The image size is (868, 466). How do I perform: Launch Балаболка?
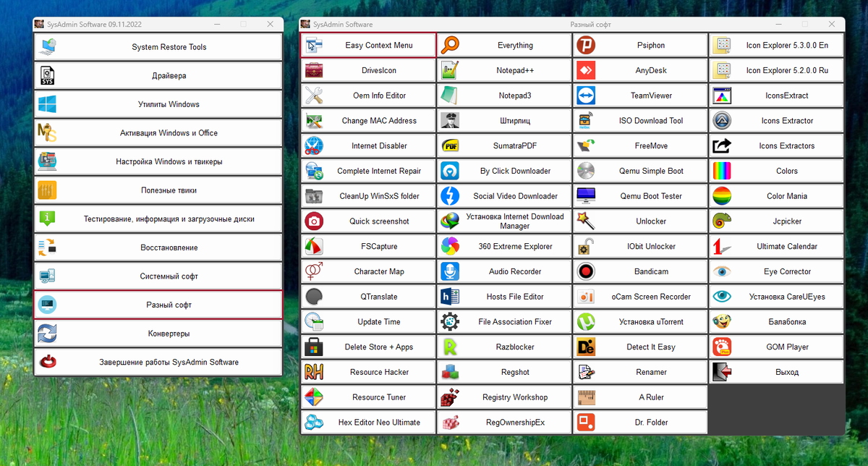[776, 321]
